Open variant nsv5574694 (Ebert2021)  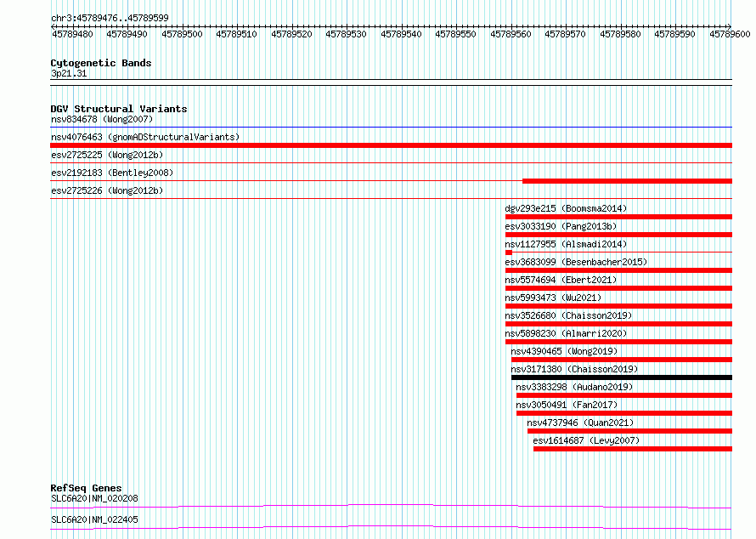[x=561, y=281]
